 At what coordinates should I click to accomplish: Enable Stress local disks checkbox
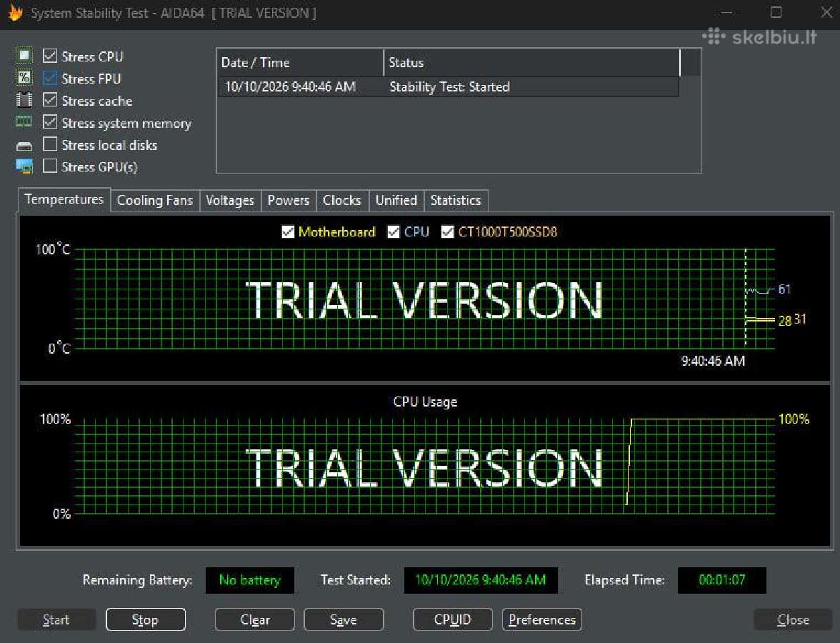50,144
